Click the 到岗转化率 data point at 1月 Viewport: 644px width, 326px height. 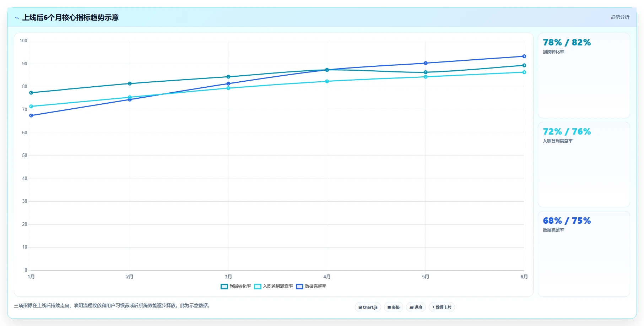click(31, 93)
